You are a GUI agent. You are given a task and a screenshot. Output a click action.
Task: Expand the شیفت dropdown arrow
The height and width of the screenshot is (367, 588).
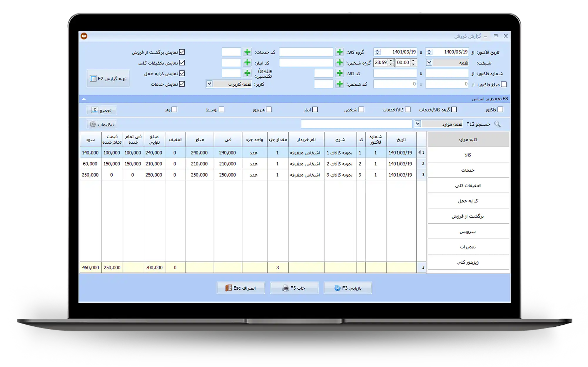(429, 63)
